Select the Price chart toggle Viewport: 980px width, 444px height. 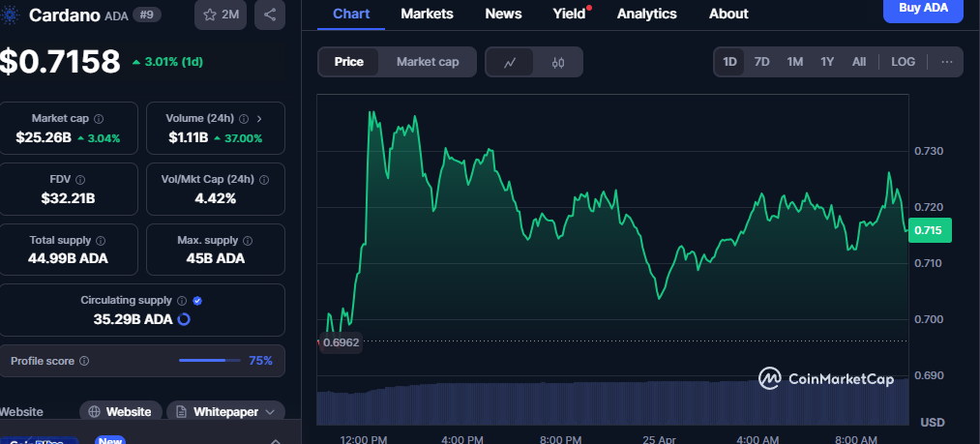[348, 62]
